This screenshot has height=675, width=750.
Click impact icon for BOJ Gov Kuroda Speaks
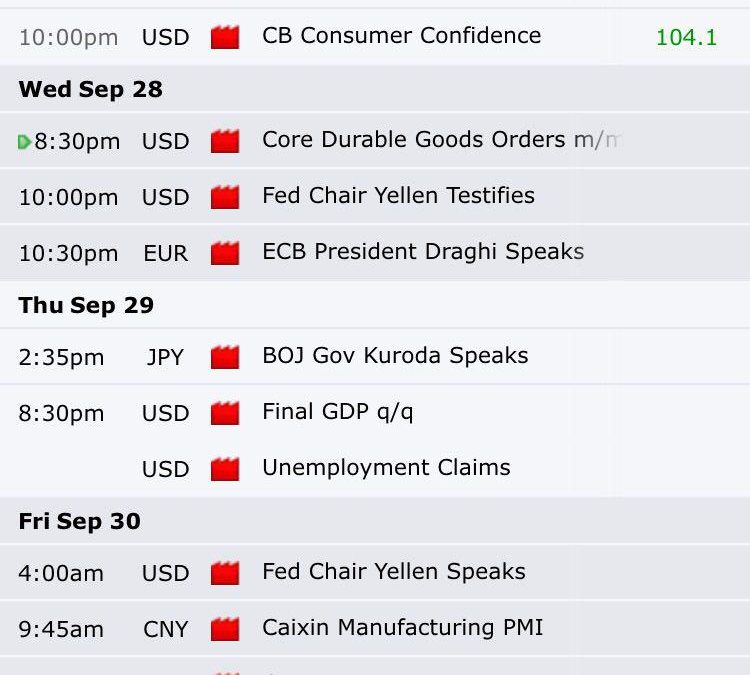(x=225, y=357)
